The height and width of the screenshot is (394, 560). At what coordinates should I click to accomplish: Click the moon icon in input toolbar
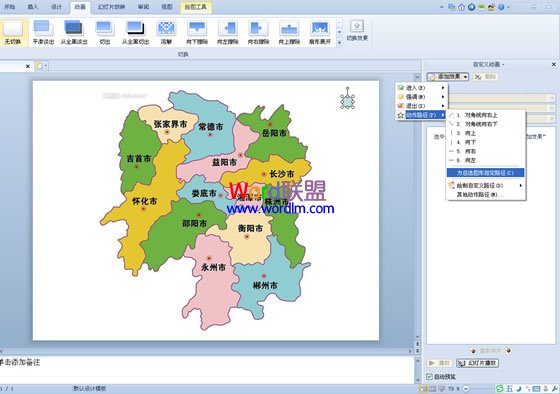(519, 388)
